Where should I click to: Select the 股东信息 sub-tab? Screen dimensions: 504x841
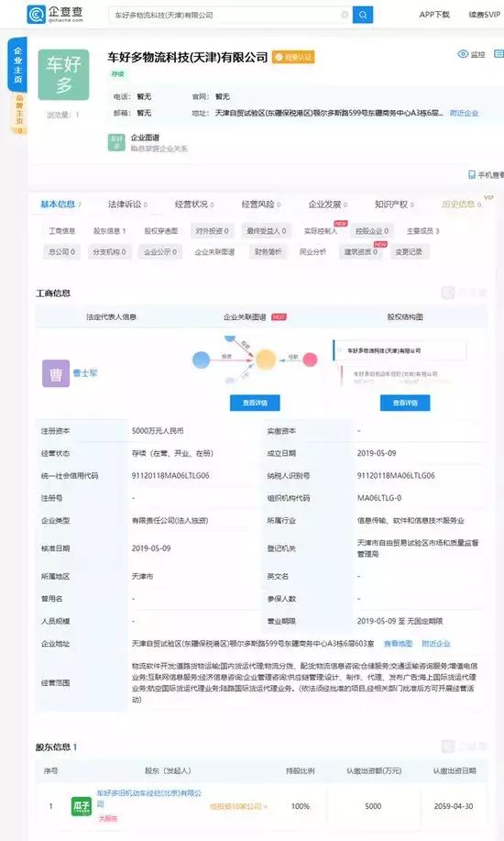[109, 230]
